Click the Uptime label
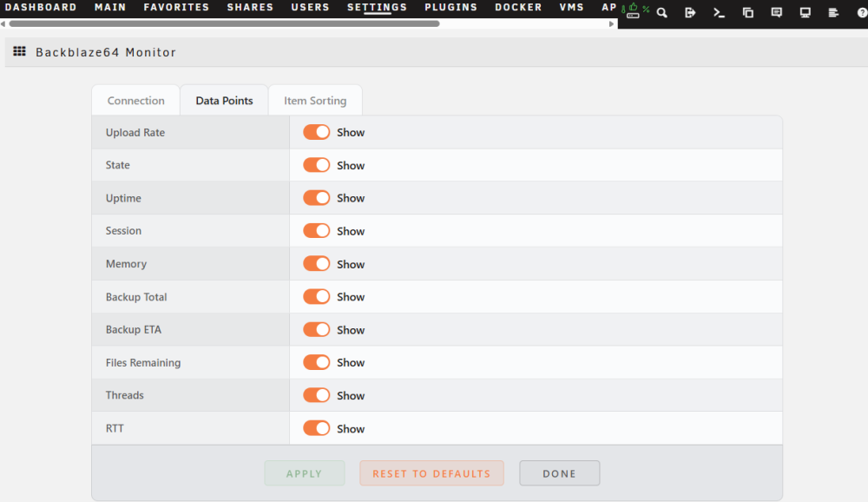 point(123,198)
